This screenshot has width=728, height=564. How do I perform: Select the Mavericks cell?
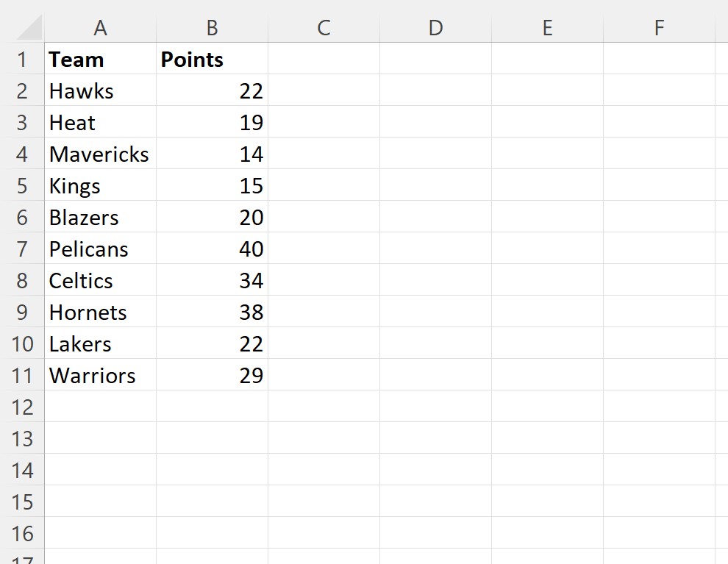pos(100,154)
